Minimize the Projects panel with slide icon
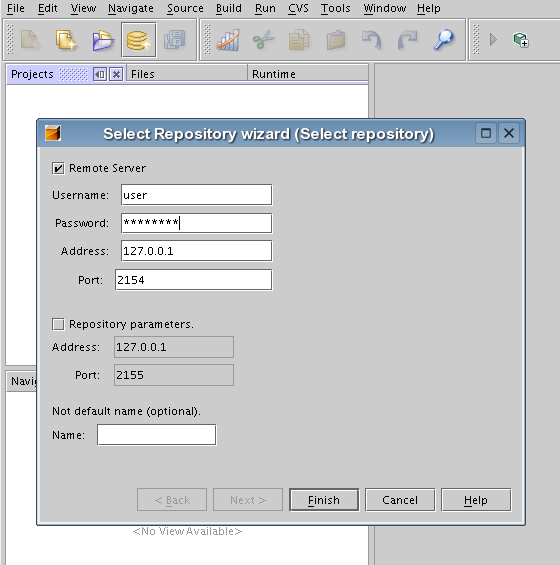 tap(100, 74)
